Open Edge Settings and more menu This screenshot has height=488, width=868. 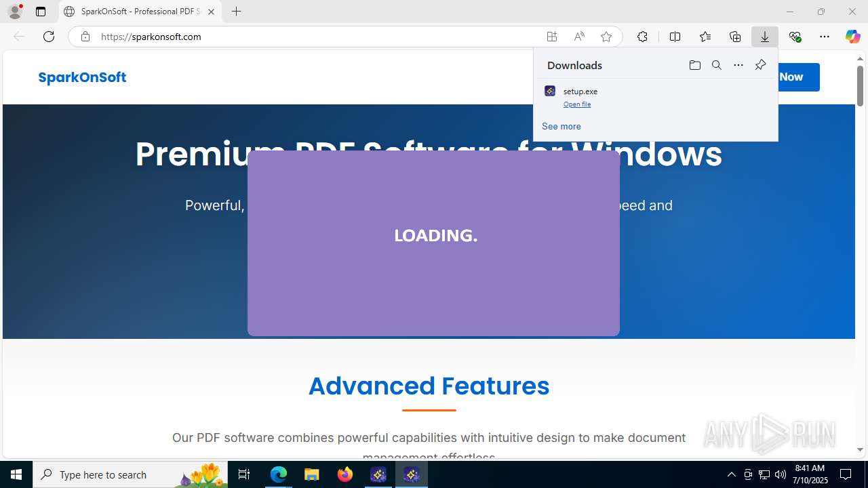point(825,37)
